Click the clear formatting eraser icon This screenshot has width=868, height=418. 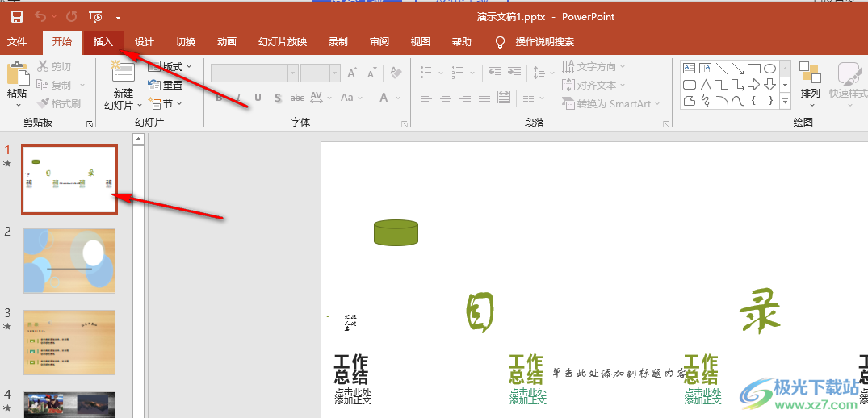click(x=396, y=73)
